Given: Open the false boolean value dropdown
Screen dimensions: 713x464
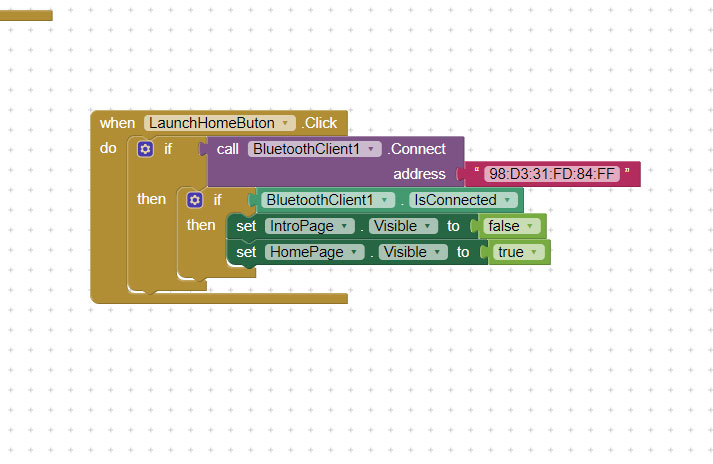Looking at the screenshot, I should (512, 226).
